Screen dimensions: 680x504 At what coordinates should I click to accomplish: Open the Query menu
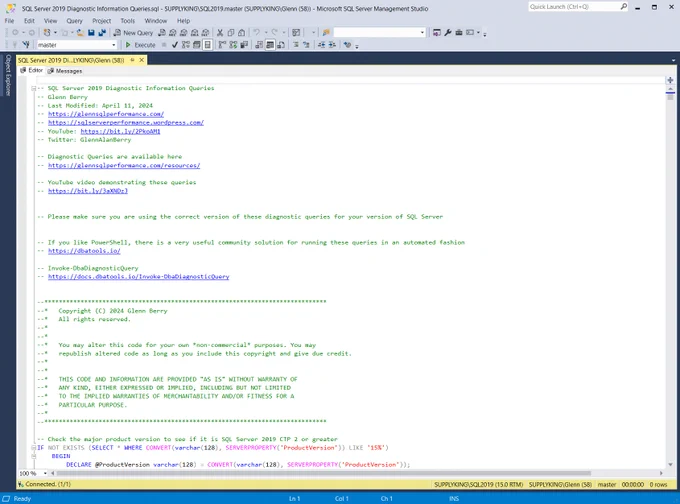(75, 21)
